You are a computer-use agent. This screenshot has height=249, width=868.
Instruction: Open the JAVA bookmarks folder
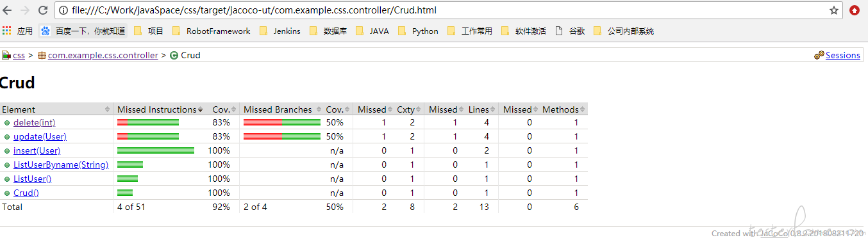[372, 31]
